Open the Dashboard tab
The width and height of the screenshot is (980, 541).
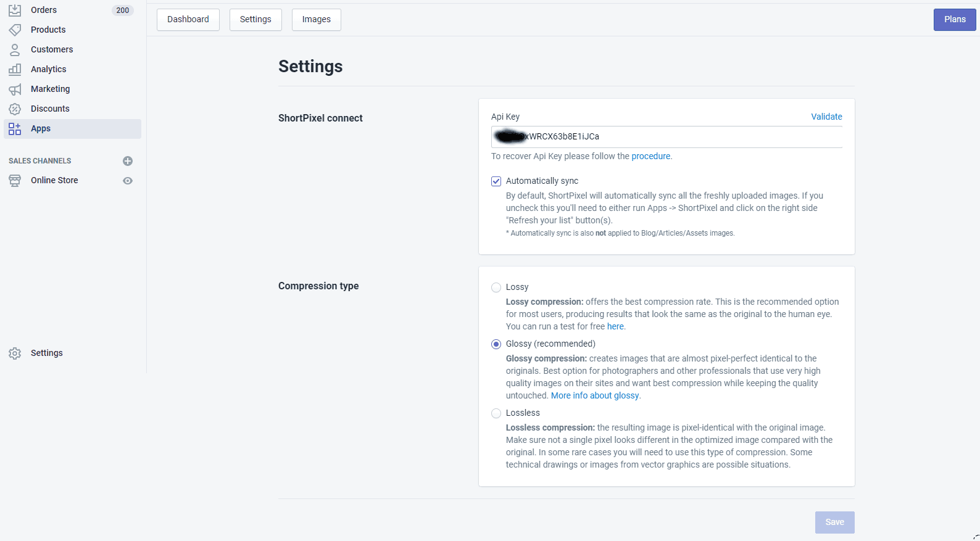[x=188, y=19]
